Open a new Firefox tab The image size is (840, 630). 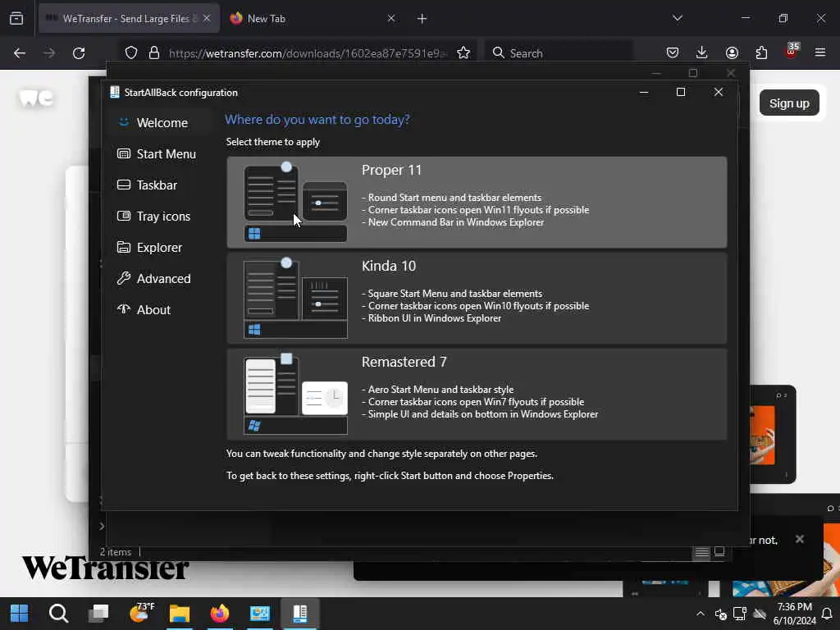point(422,19)
